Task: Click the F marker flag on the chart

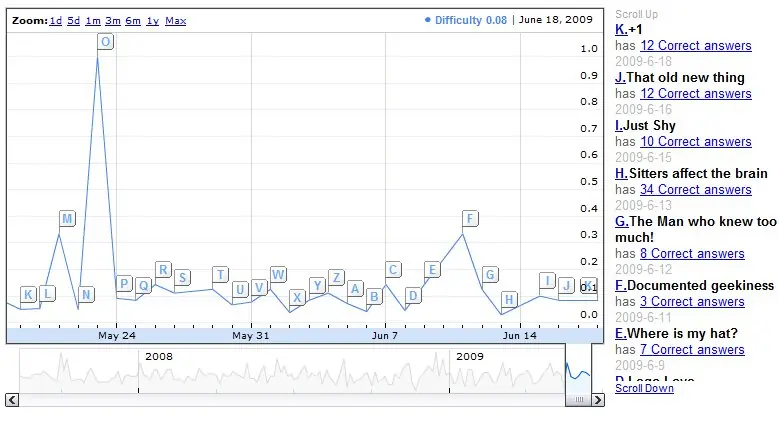Action: pos(471,219)
